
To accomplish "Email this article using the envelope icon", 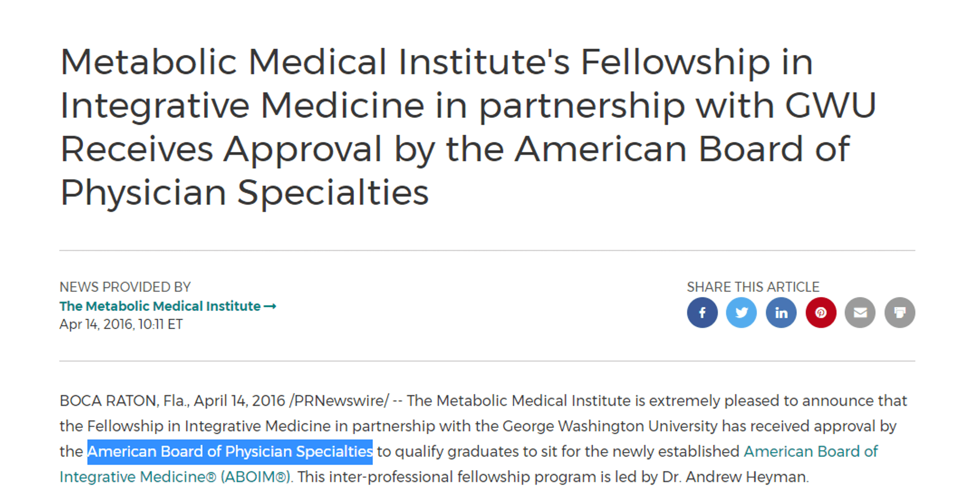I will (x=860, y=313).
